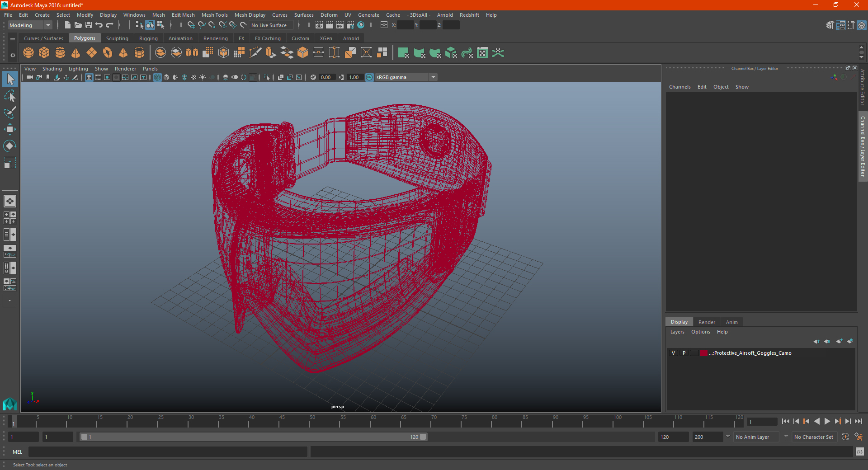Toggle auto keyframe button
The height and width of the screenshot is (470, 868).
pyautogui.click(x=845, y=437)
